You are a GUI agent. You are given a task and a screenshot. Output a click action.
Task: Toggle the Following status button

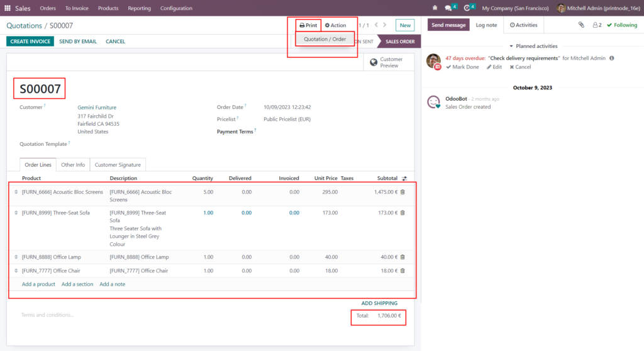click(622, 25)
